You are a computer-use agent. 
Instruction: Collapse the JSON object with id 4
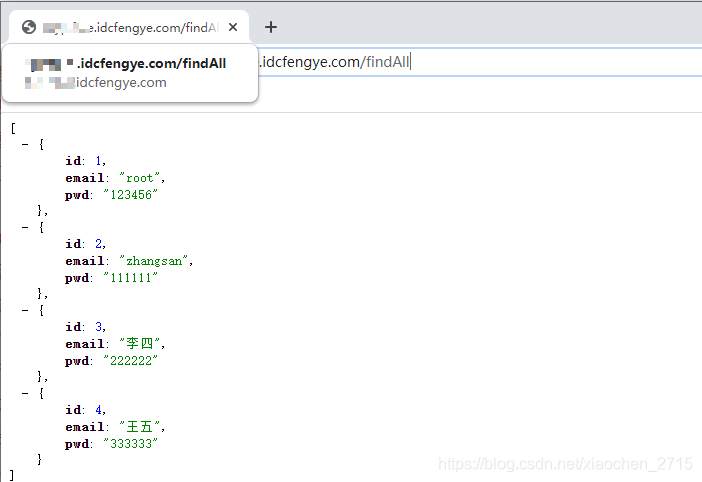pos(25,393)
